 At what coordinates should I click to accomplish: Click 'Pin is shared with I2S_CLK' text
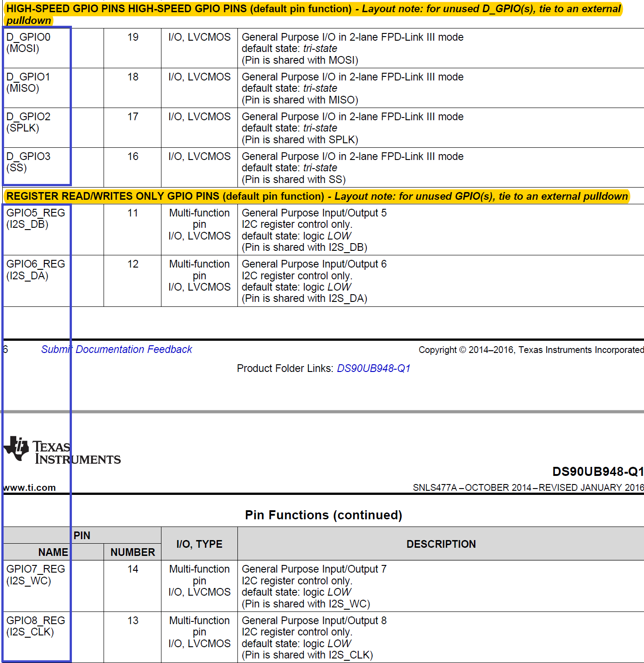[x=308, y=655]
